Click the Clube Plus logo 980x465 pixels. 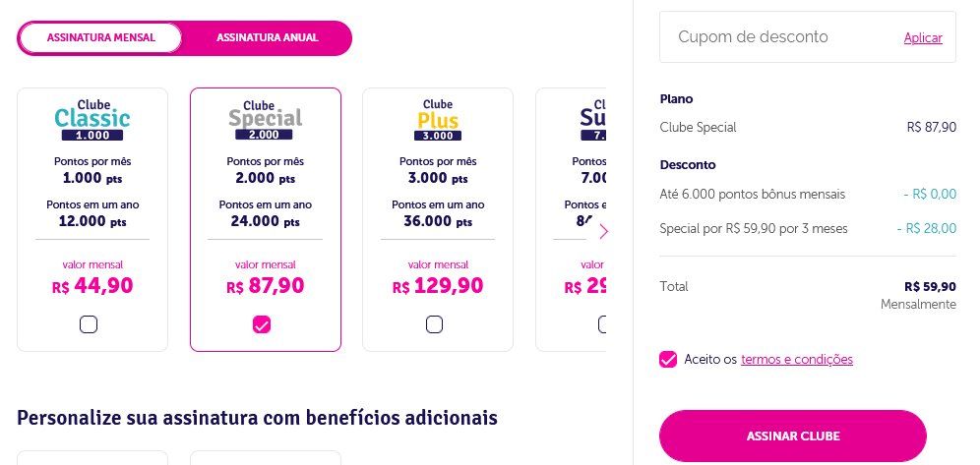[x=438, y=120]
